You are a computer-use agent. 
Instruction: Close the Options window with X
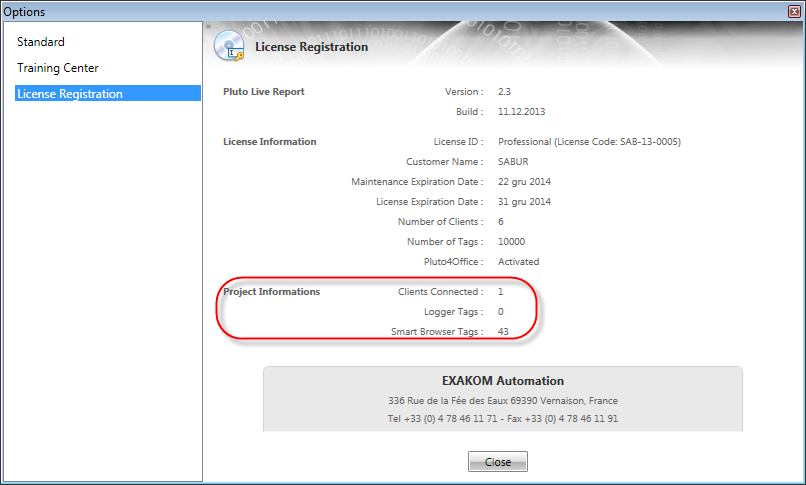coord(794,11)
